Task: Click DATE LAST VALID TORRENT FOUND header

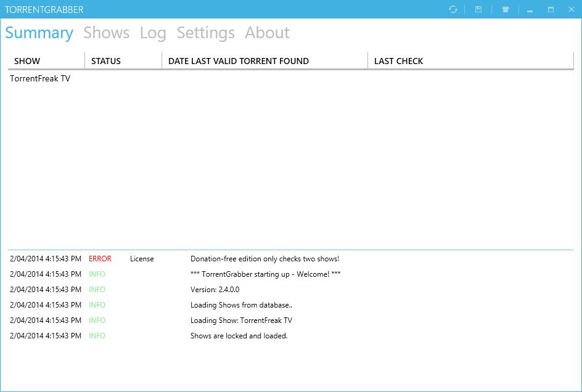Action: 239,61
